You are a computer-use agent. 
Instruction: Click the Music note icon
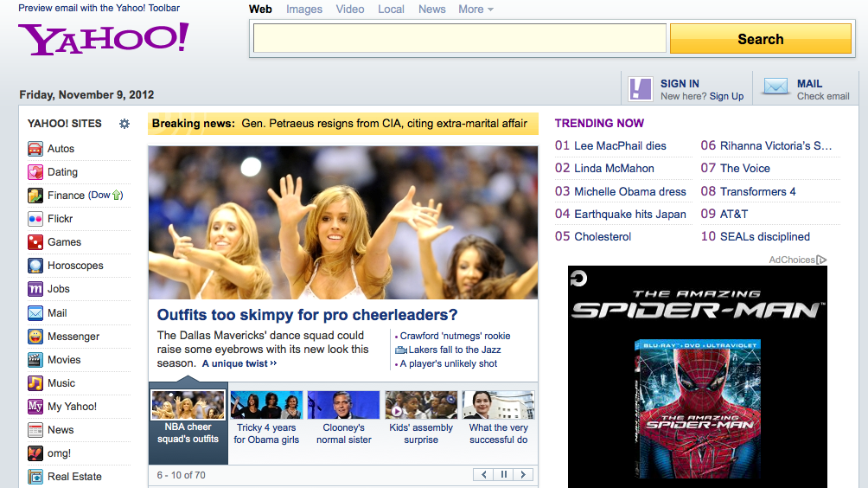coord(35,383)
